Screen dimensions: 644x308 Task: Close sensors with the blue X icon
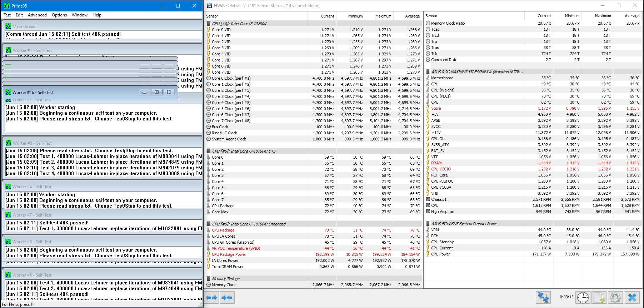[x=632, y=297]
